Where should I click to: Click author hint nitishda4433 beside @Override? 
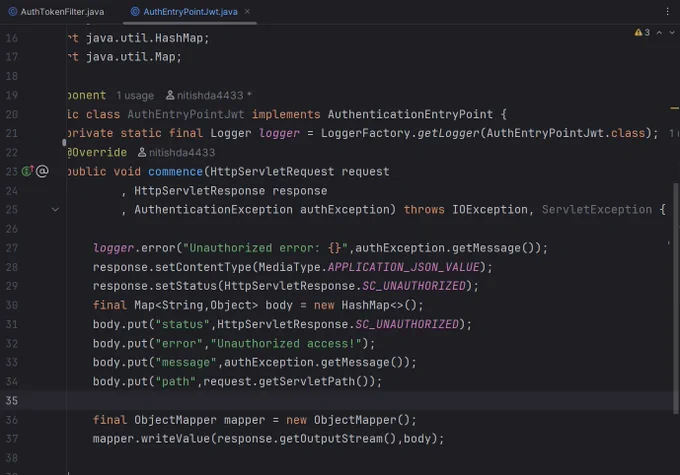tap(182, 153)
